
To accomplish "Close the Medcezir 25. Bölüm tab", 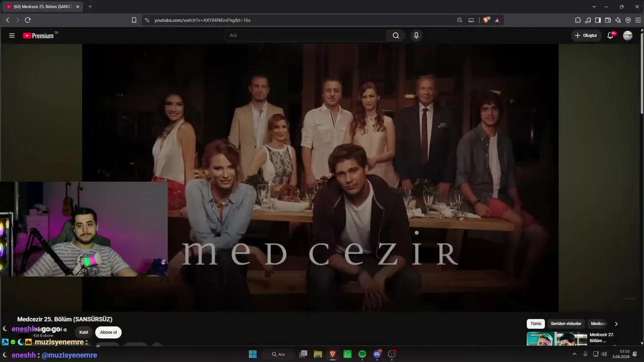I will click(77, 7).
